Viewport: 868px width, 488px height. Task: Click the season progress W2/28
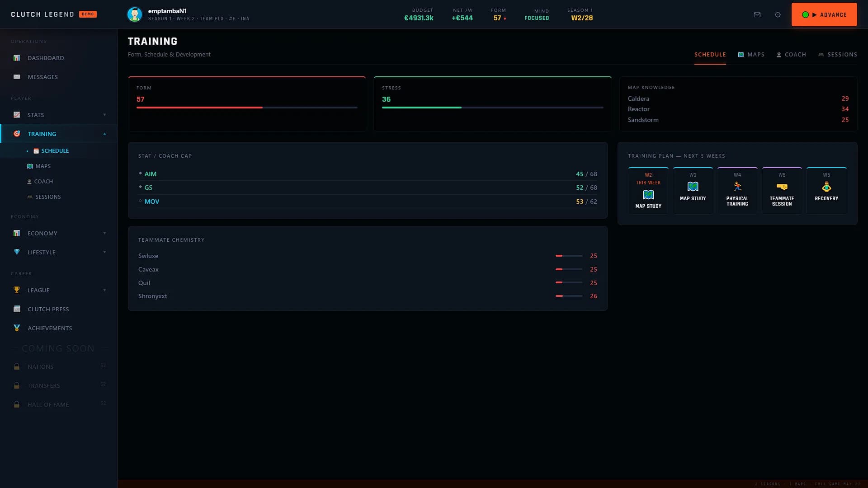pyautogui.click(x=582, y=18)
